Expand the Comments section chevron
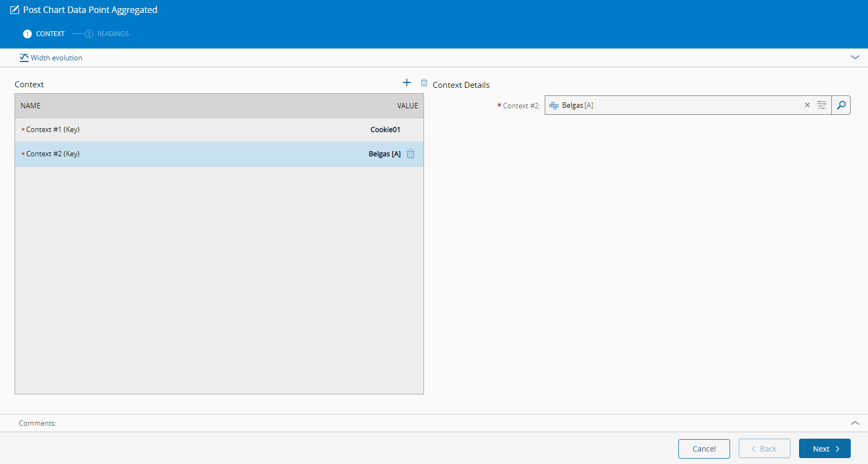This screenshot has height=464, width=868. [855, 423]
